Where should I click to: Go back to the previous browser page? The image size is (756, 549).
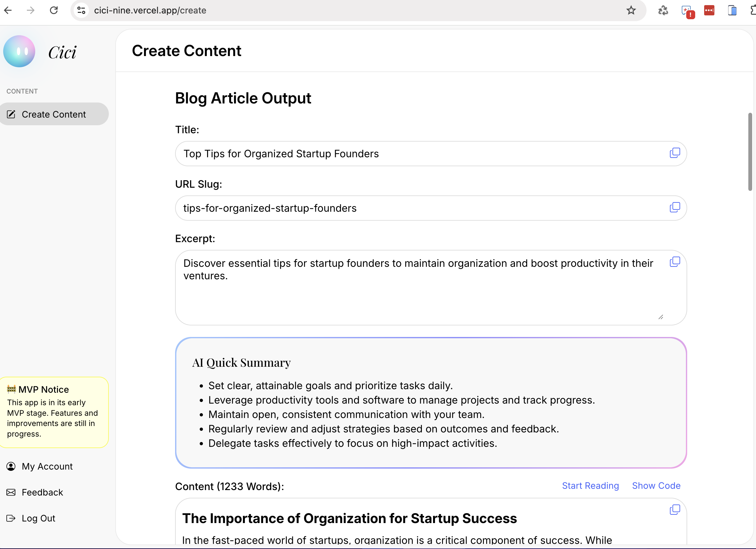click(x=8, y=10)
